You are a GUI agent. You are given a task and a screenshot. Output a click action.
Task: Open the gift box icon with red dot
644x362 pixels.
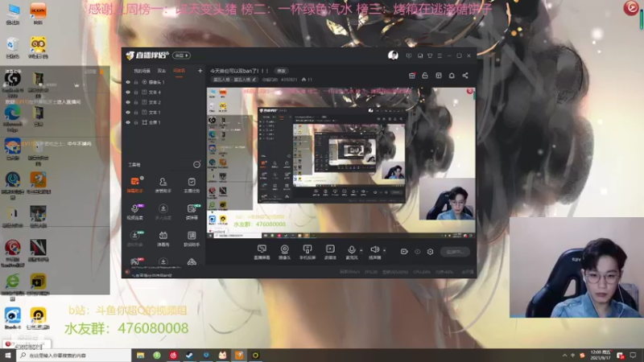(412, 76)
